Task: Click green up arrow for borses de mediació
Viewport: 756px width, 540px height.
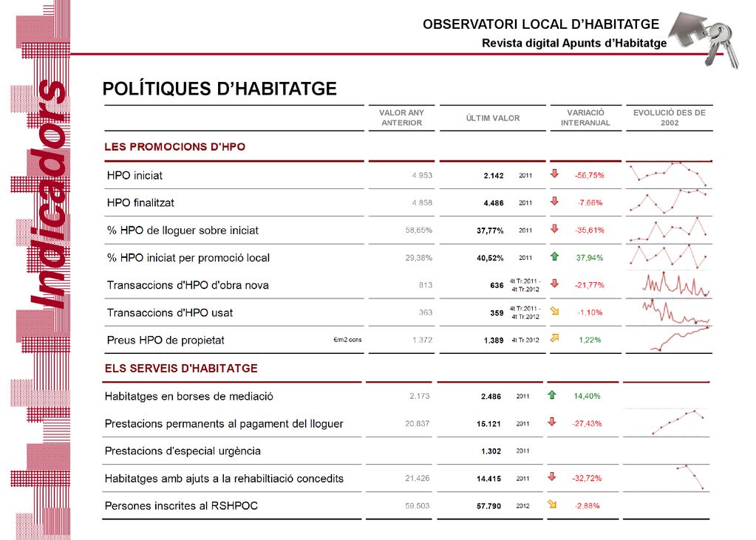Action: point(552,395)
